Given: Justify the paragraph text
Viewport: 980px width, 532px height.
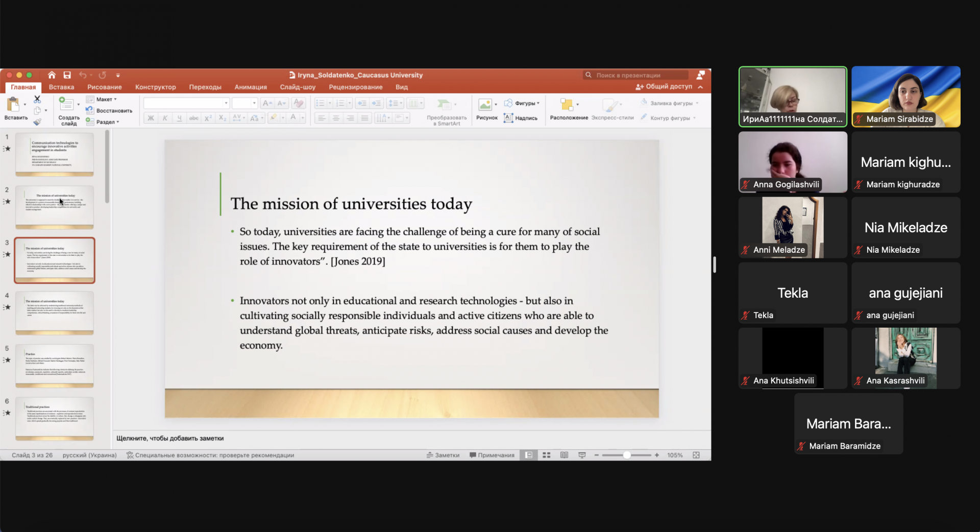Looking at the screenshot, I should [364, 118].
